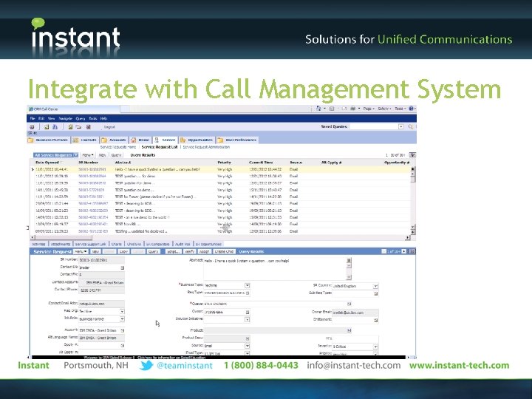Open the SR Country dropdown
532x399 pixels.
(x=375, y=286)
